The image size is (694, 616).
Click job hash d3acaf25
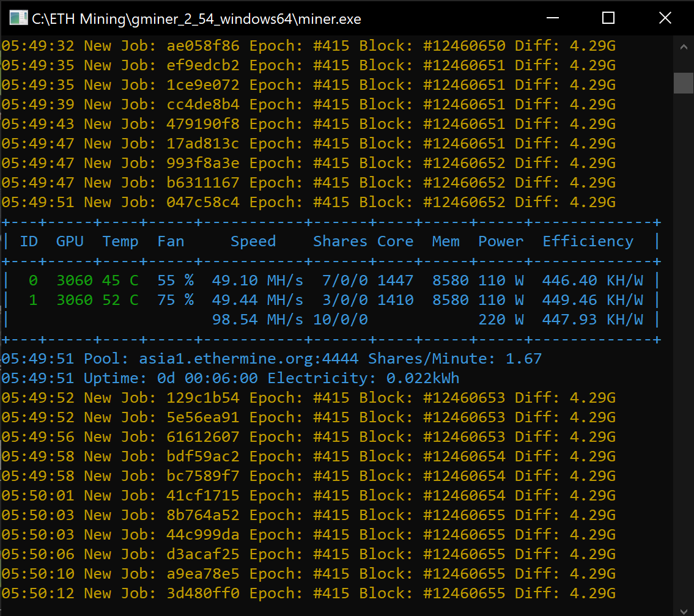(x=203, y=554)
